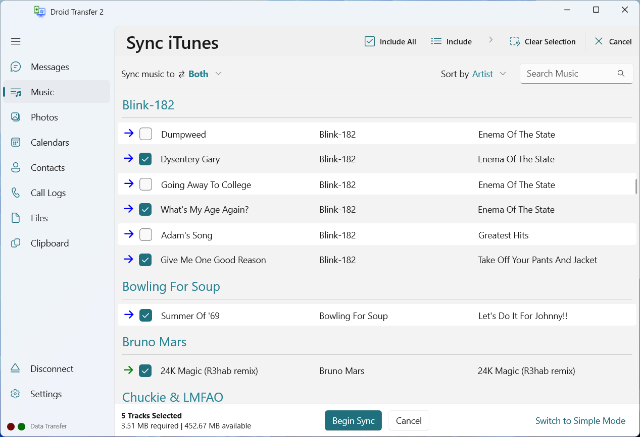The width and height of the screenshot is (640, 437).
Task: Open the Photos section
Action: (x=56, y=117)
